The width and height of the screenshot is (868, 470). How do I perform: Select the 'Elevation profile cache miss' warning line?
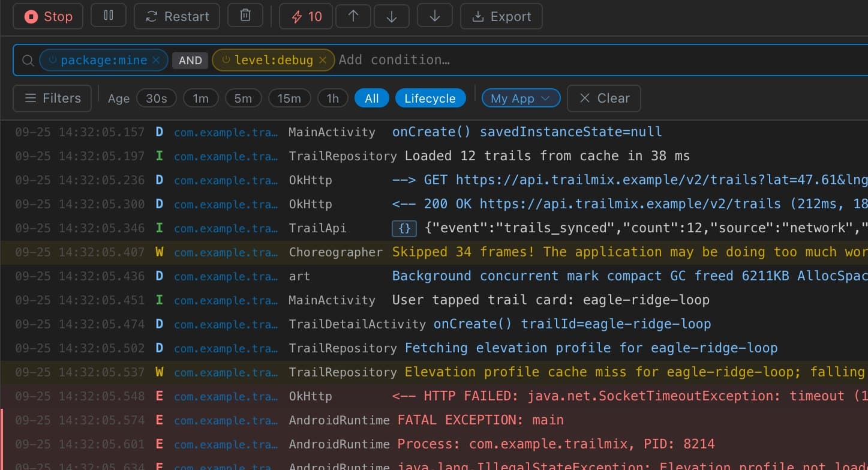coord(434,372)
